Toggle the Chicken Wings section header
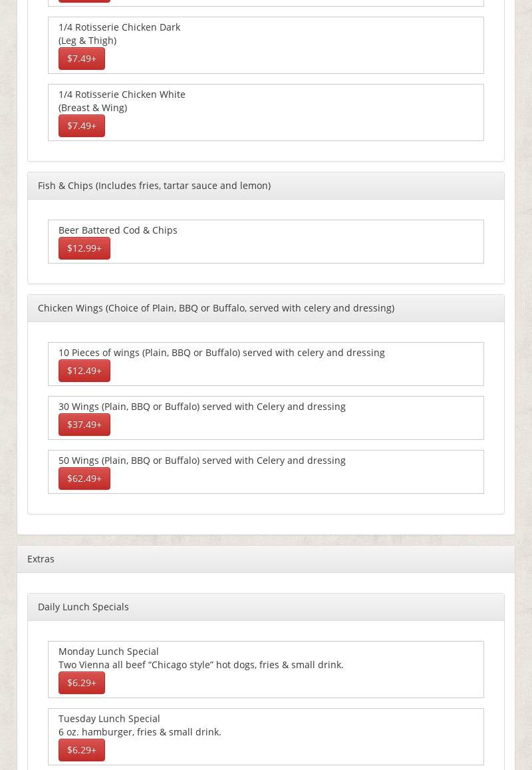 click(x=215, y=308)
